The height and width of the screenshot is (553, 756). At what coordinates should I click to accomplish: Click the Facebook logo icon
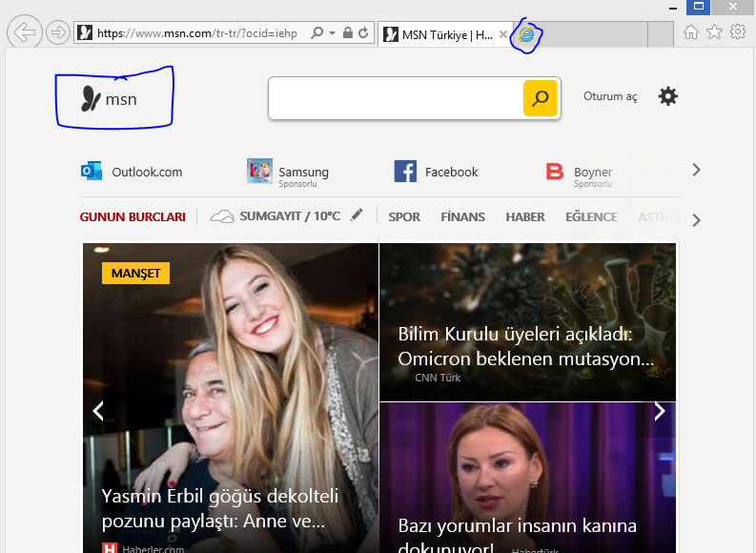[405, 172]
